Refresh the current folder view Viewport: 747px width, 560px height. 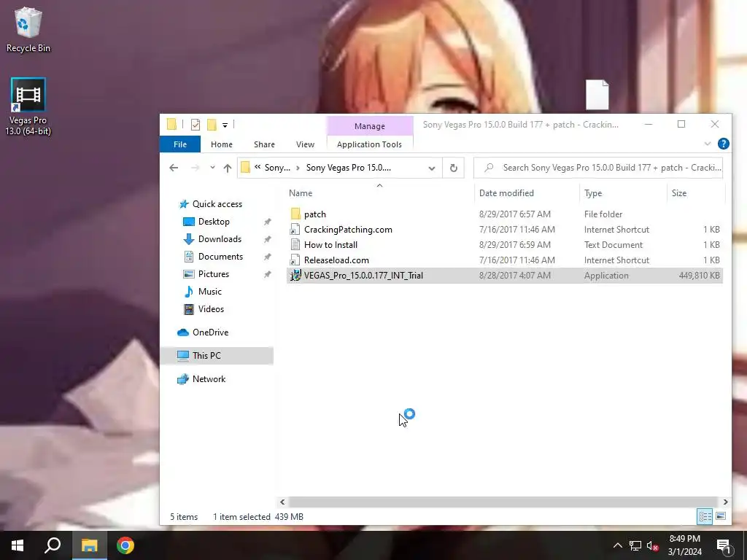[x=454, y=168]
